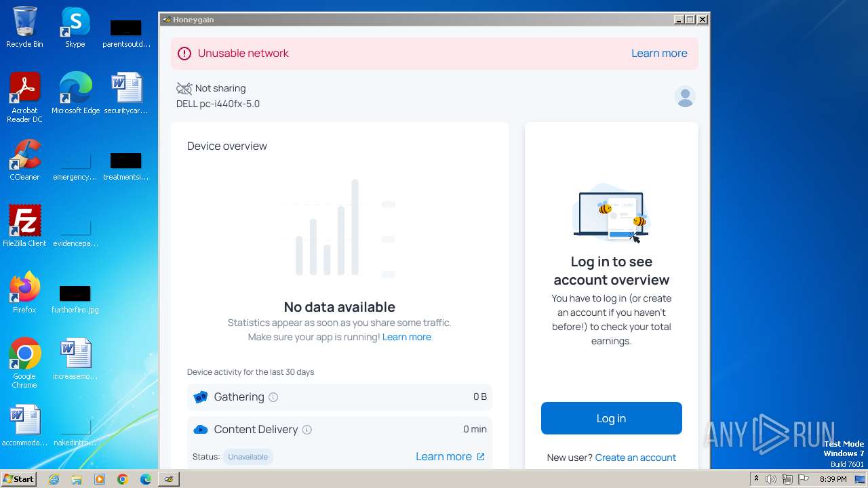The image size is (868, 488).
Task: Open Chrome from the taskbar
Action: coord(123,479)
